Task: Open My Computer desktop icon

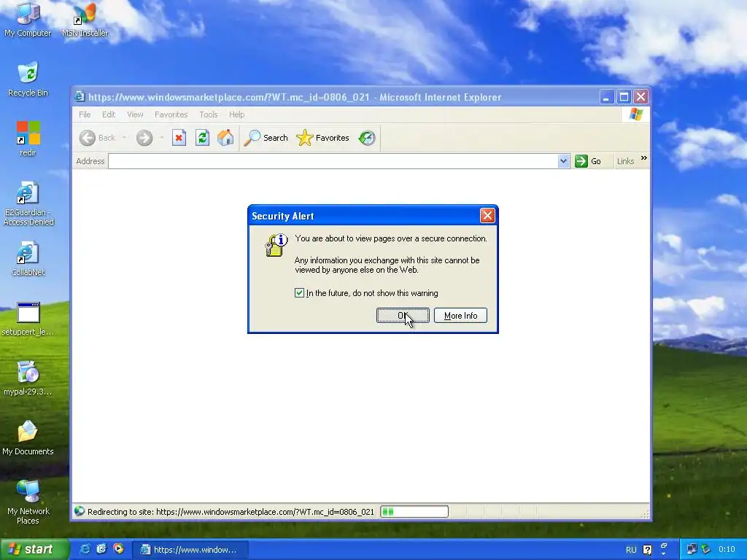Action: (x=28, y=19)
